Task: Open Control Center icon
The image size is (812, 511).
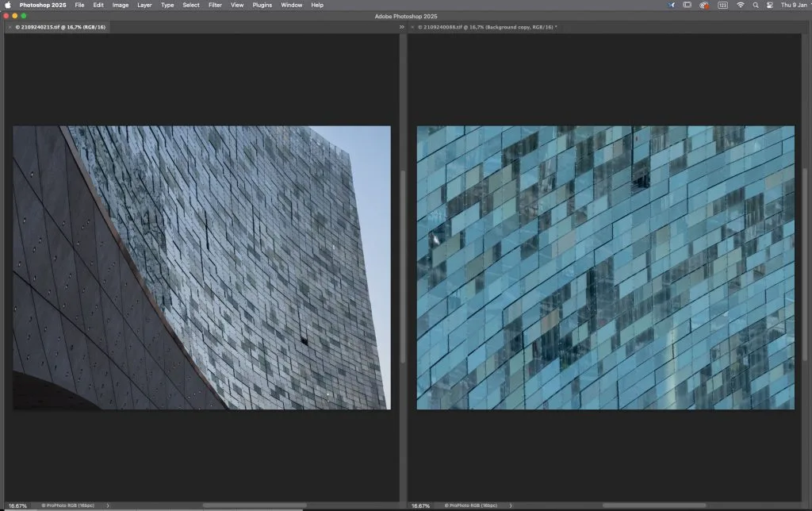Action: pos(769,5)
